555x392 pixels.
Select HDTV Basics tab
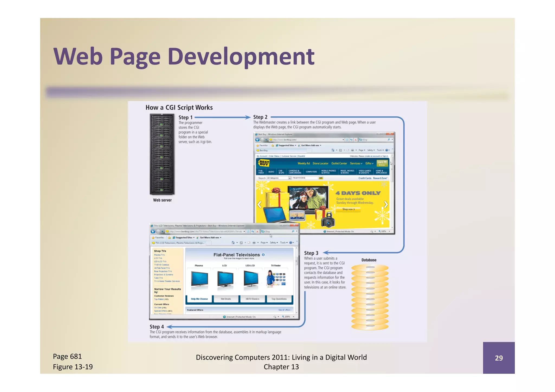point(252,299)
